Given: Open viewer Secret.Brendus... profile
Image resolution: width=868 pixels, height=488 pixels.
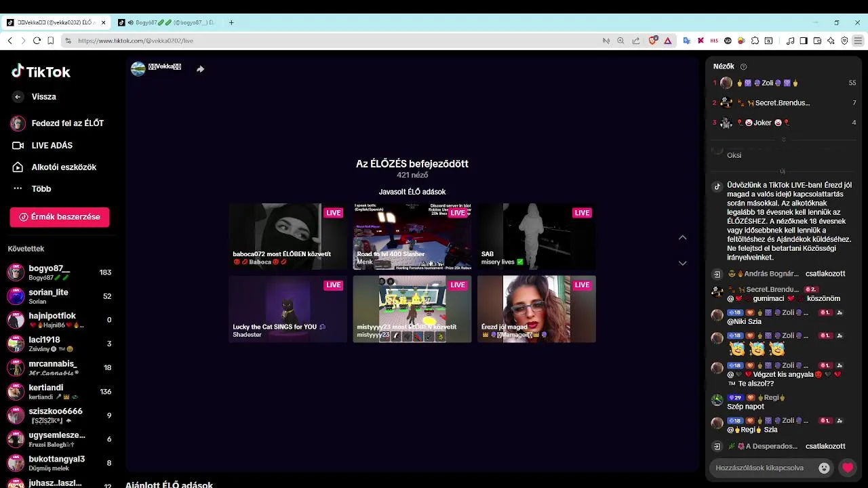Looking at the screenshot, I should coord(785,103).
